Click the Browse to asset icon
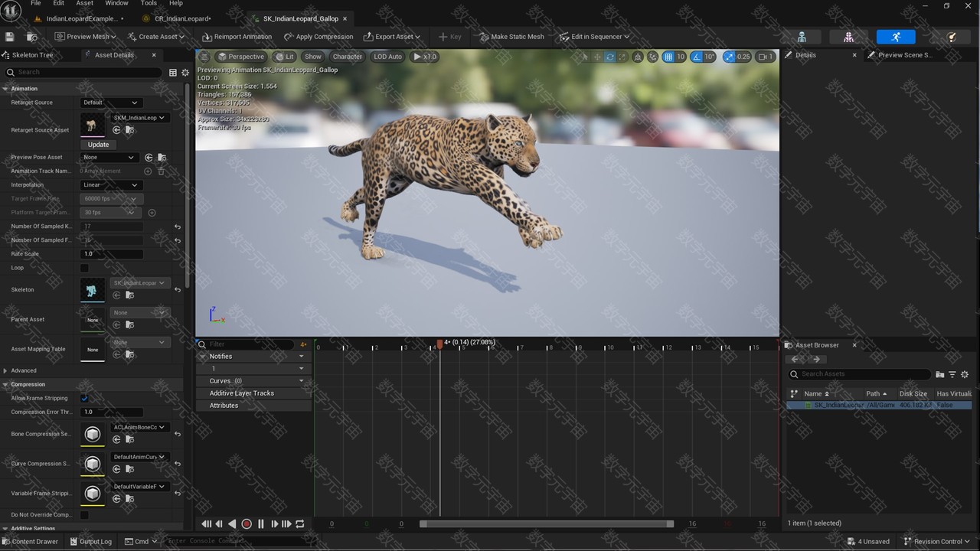Image resolution: width=980 pixels, height=551 pixels. tap(31, 37)
